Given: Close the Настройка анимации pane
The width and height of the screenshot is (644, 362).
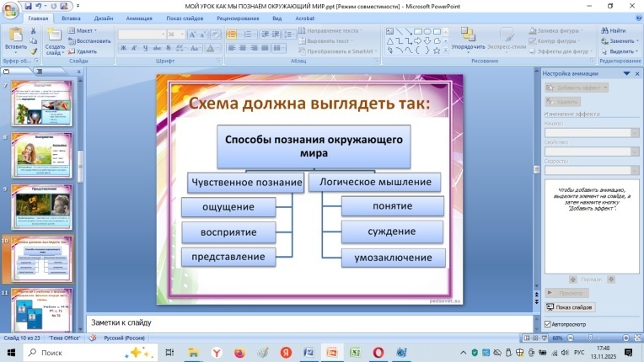Looking at the screenshot, I should click(636, 74).
